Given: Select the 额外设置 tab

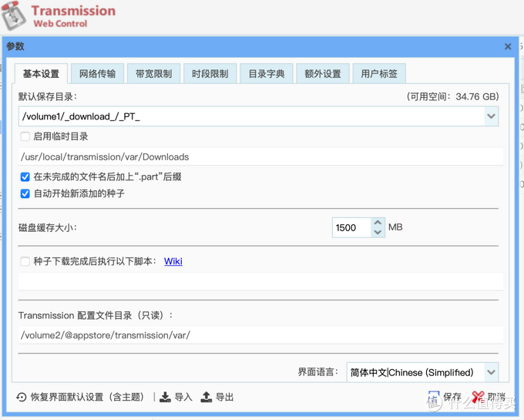Looking at the screenshot, I should 323,73.
